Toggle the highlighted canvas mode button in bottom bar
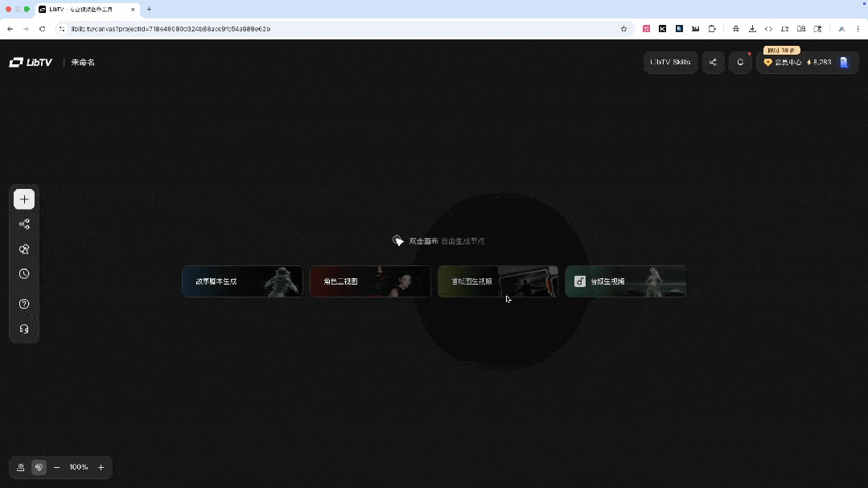The height and width of the screenshot is (488, 868). [x=38, y=467]
